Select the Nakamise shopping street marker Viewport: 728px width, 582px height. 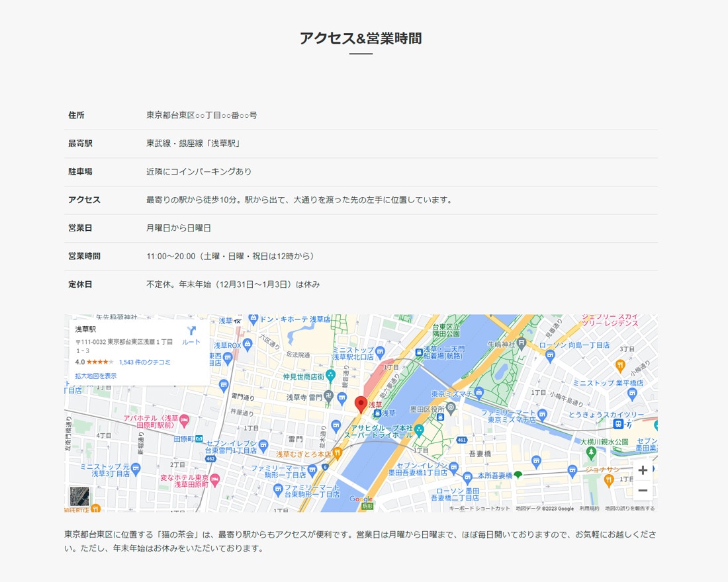(x=330, y=376)
